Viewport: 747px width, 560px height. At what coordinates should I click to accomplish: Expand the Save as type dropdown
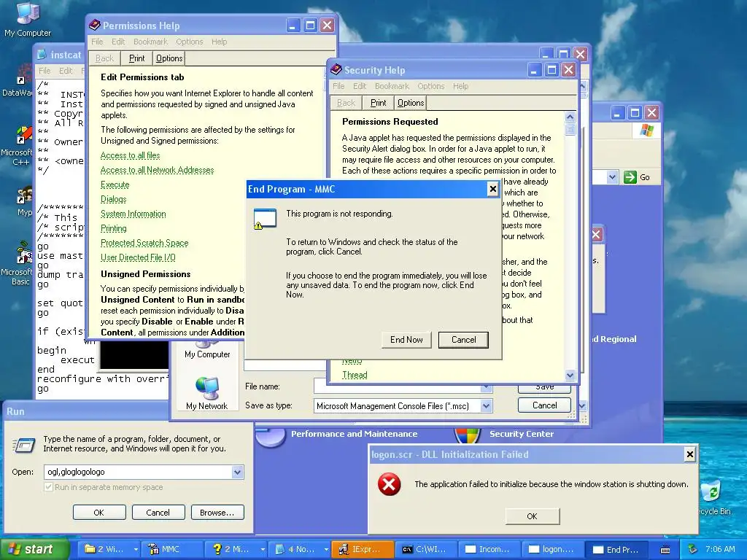click(x=486, y=405)
